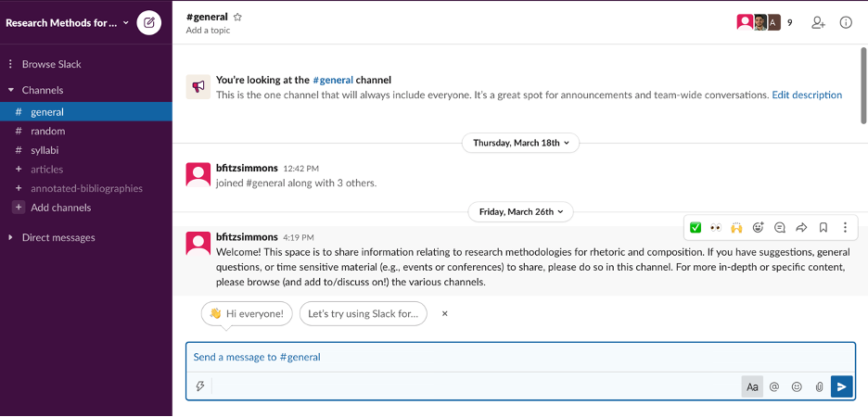This screenshot has height=417, width=868.
Task: Open the Friday, March 26th date dropdown
Action: pyautogui.click(x=520, y=211)
